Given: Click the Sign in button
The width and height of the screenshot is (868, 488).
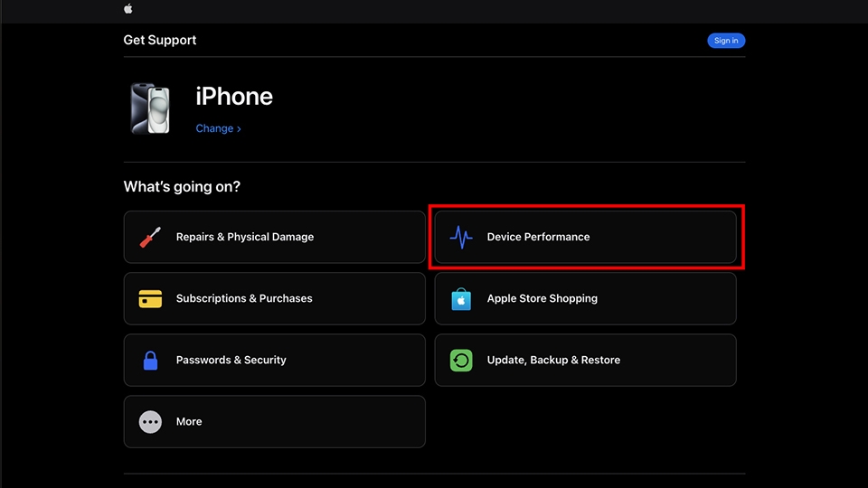Looking at the screenshot, I should click(726, 41).
